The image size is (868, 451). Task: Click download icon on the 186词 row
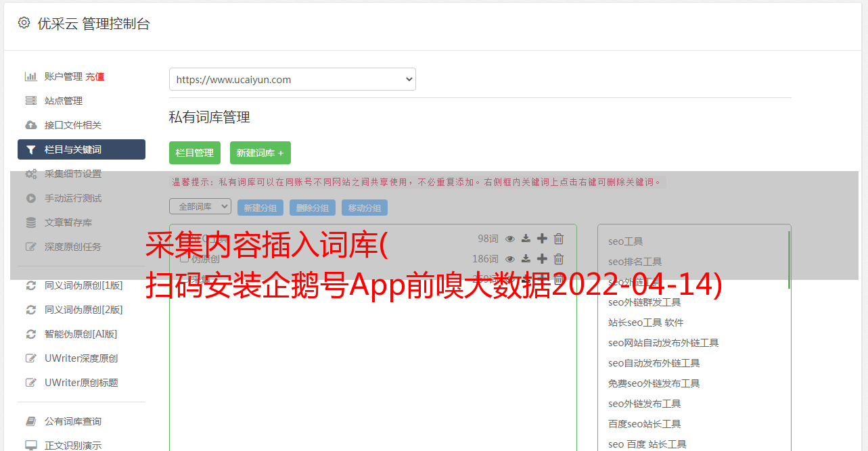526,259
